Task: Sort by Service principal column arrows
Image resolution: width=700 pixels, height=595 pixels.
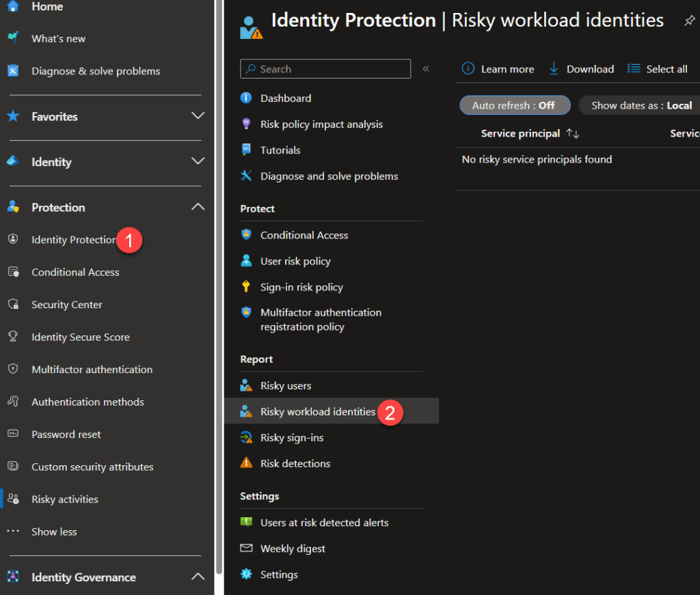Action: pyautogui.click(x=572, y=133)
